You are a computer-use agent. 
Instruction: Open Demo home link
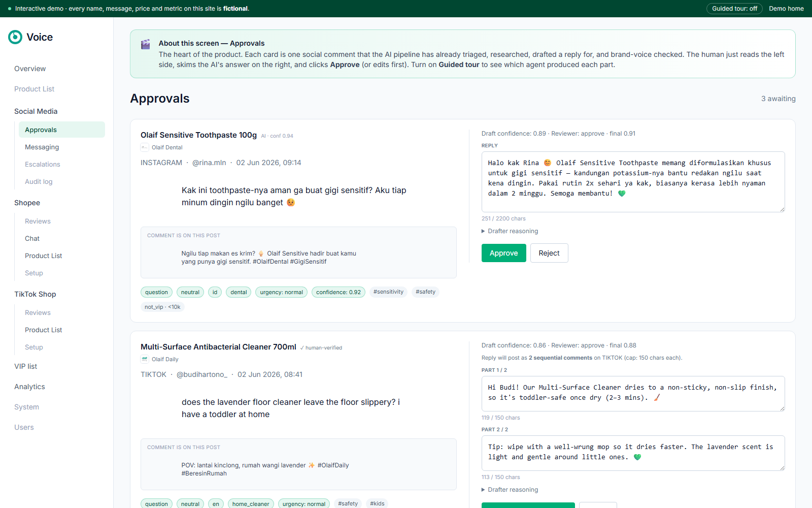pyautogui.click(x=786, y=9)
